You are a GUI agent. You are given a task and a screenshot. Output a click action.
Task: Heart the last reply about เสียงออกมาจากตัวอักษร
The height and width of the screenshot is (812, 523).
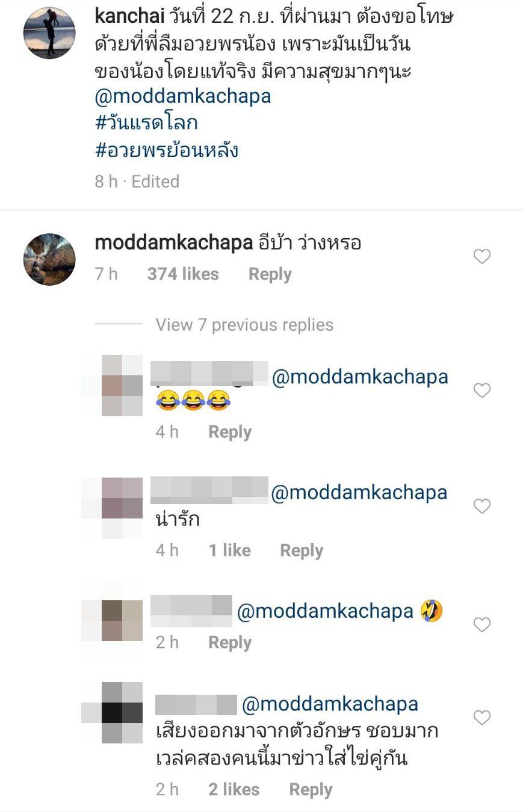482,718
